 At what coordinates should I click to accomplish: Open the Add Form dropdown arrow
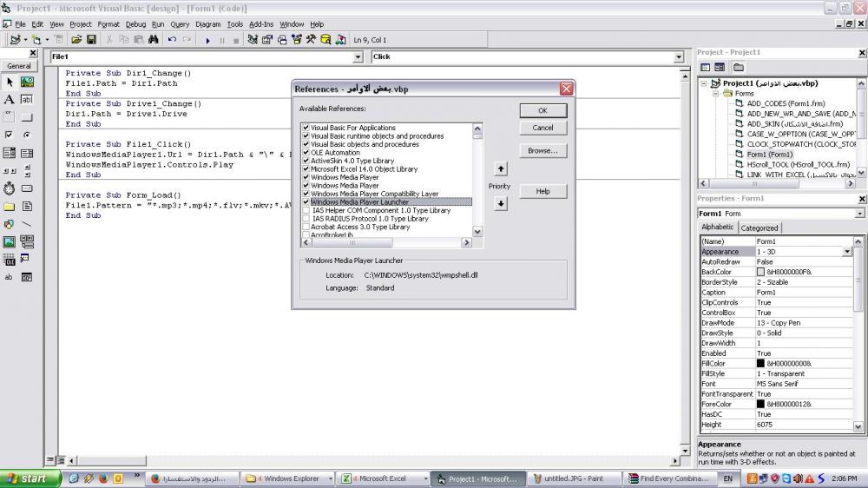[47, 40]
